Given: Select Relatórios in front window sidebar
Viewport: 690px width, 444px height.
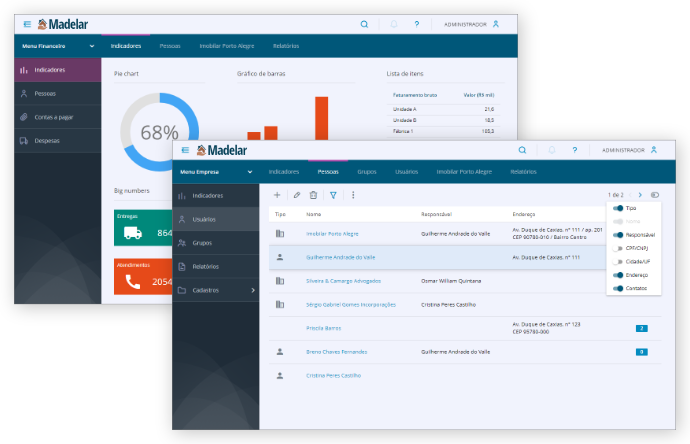Looking at the screenshot, I should [x=216, y=267].
